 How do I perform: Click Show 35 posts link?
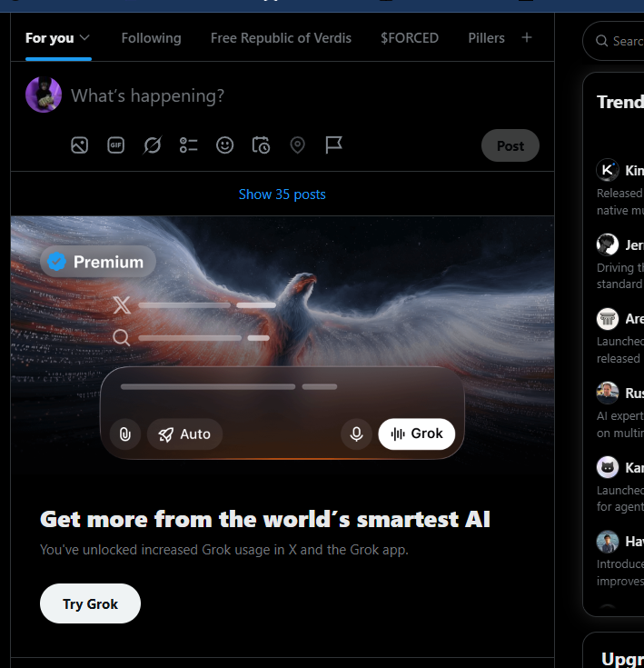(x=282, y=194)
